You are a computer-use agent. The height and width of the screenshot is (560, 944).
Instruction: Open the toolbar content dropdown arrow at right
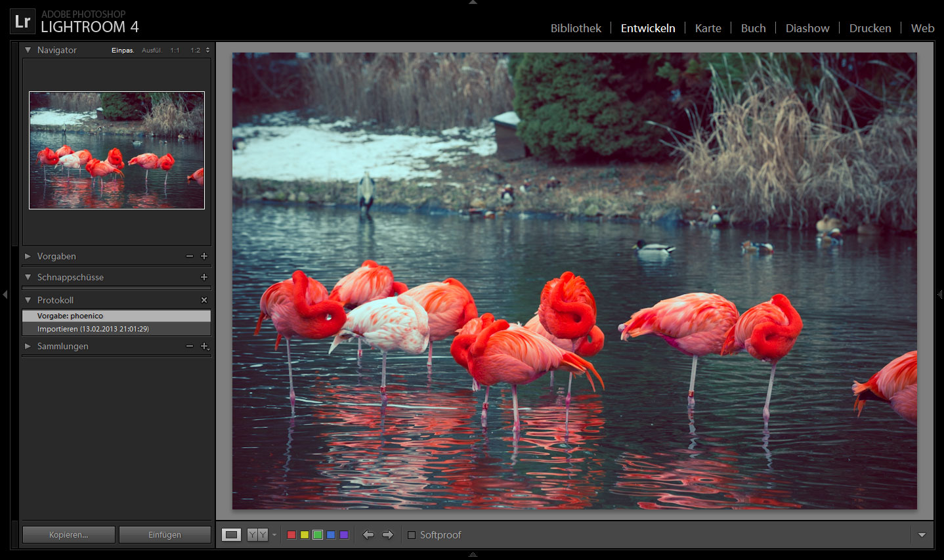pos(922,535)
